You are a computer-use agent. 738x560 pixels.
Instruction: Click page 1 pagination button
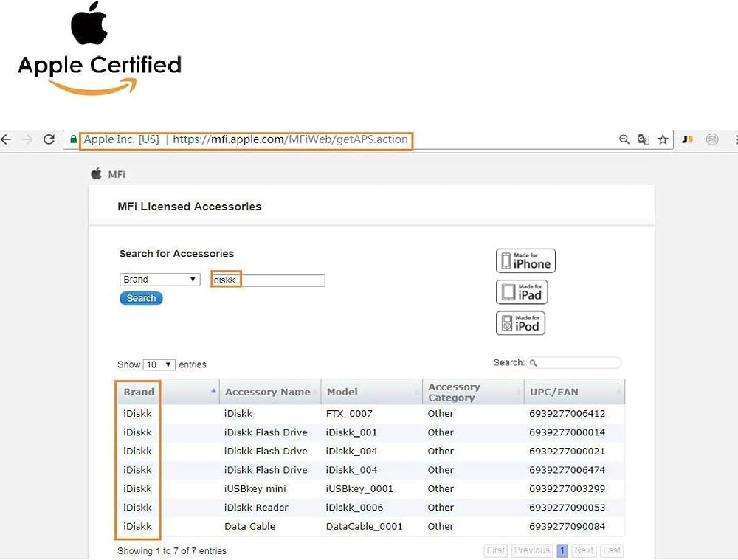click(x=562, y=550)
